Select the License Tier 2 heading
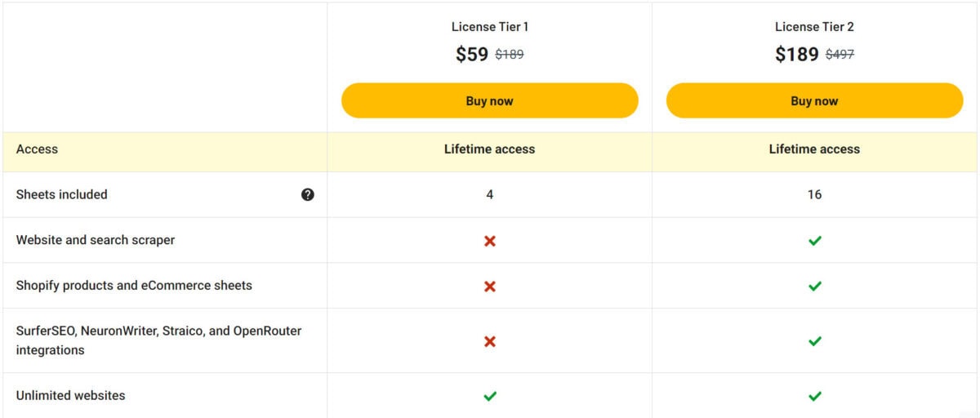Viewport: 980px width, 418px height. (815, 27)
